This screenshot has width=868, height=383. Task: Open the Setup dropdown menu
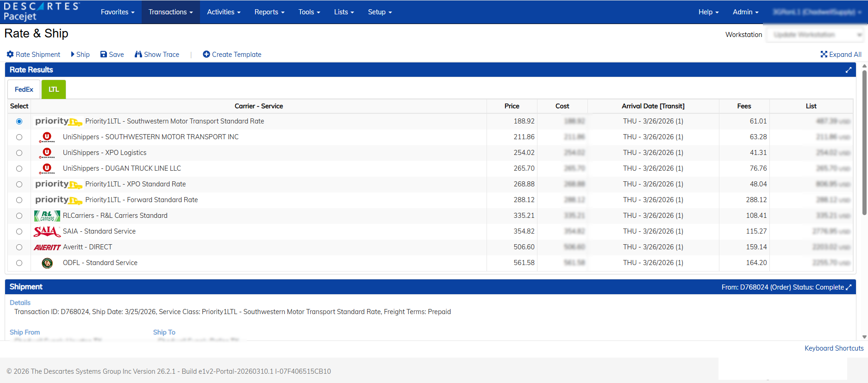380,12
